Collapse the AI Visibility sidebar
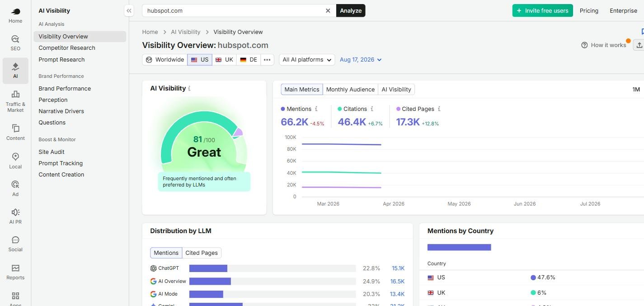The image size is (644, 306). tap(129, 10)
